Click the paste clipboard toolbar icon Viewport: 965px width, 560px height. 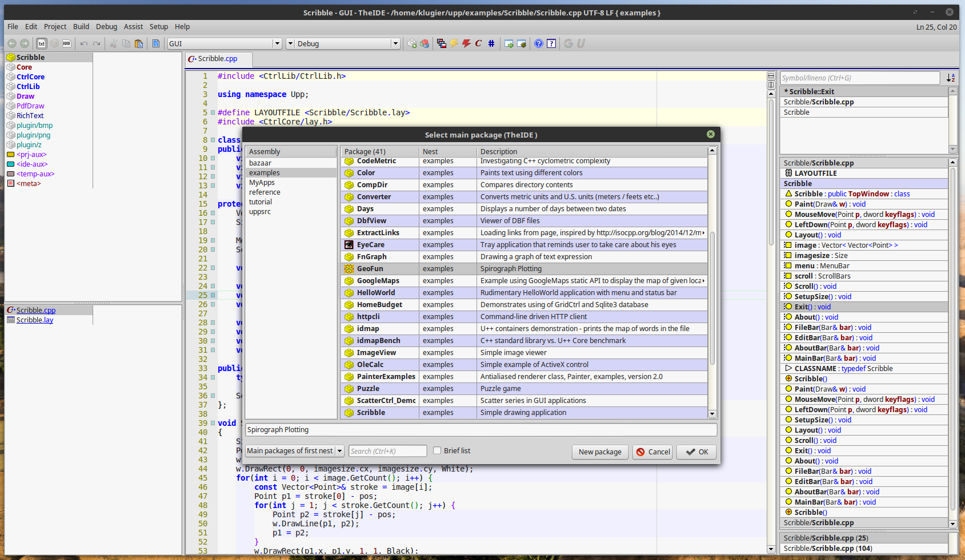pyautogui.click(x=138, y=43)
